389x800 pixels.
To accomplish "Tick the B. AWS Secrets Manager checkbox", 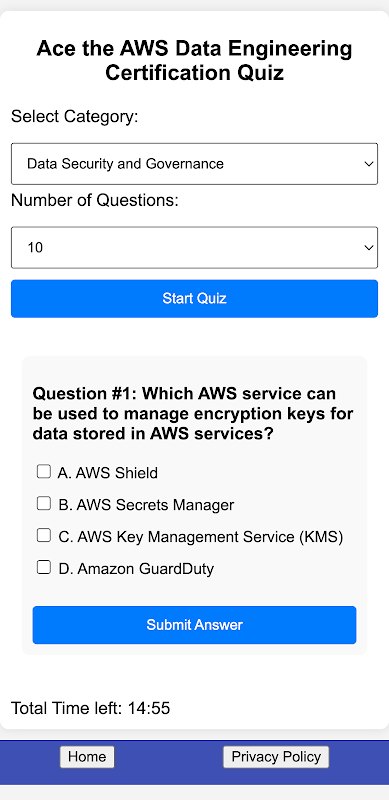I will tap(44, 504).
